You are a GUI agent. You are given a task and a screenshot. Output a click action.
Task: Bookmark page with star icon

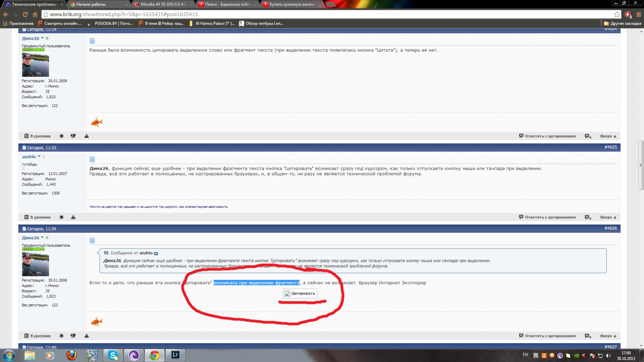pyautogui.click(x=617, y=14)
